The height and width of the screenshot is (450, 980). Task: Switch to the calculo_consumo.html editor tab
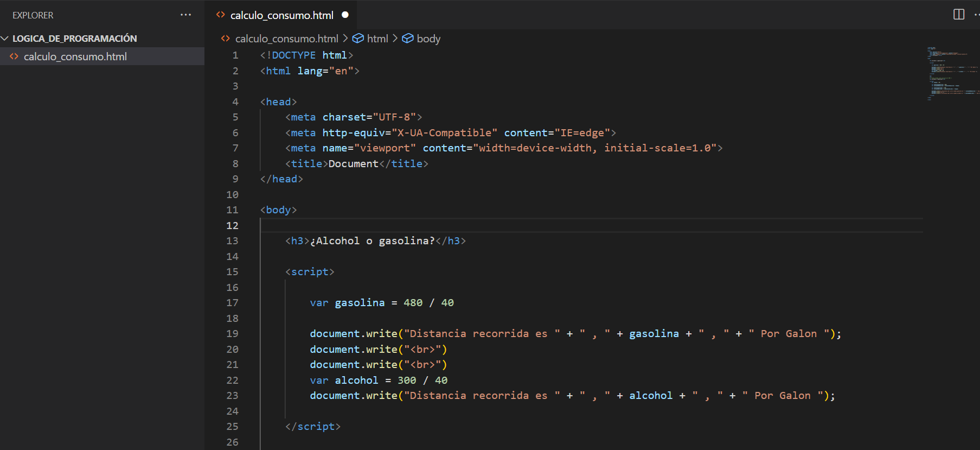(x=281, y=15)
